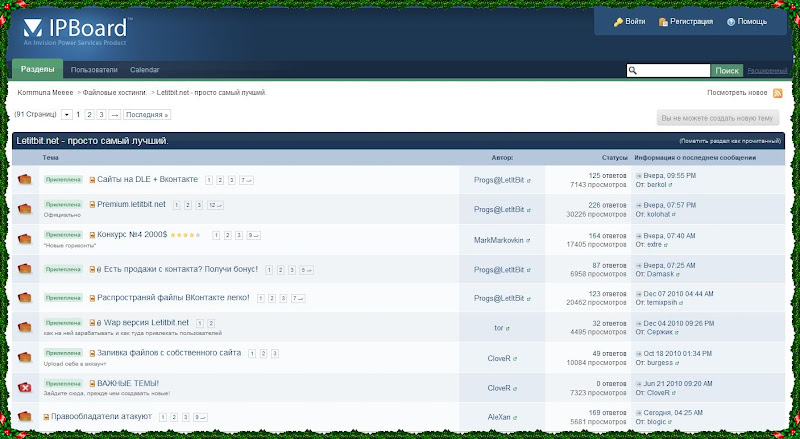Click last-post arrow icon beside Jun 21 2010
The image size is (800, 439).
click(x=638, y=384)
